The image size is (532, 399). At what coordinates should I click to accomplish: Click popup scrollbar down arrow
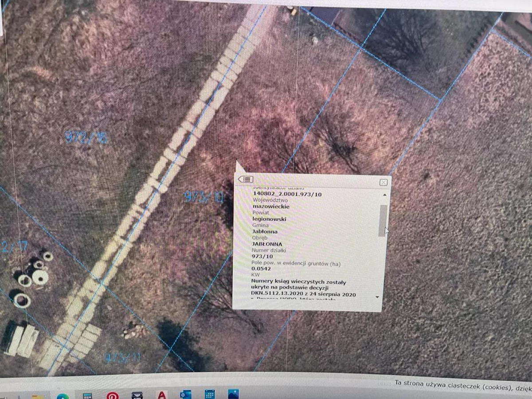pos(377,297)
